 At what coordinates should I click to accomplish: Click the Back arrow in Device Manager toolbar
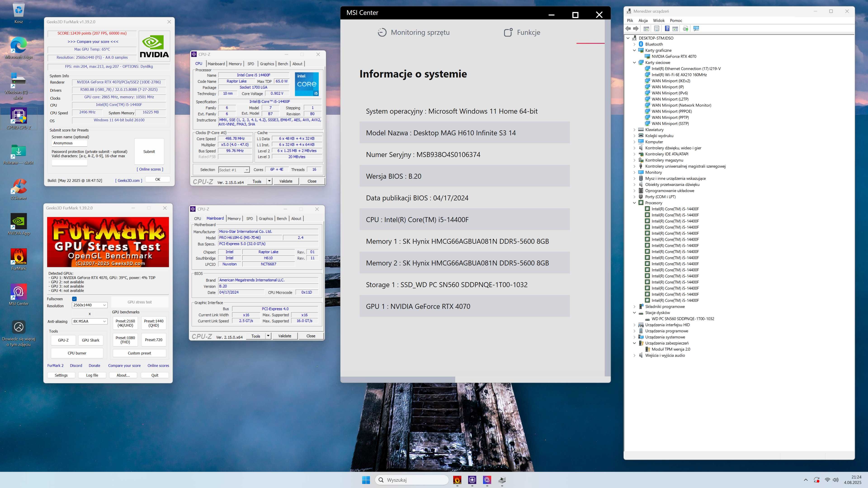pos(628,29)
